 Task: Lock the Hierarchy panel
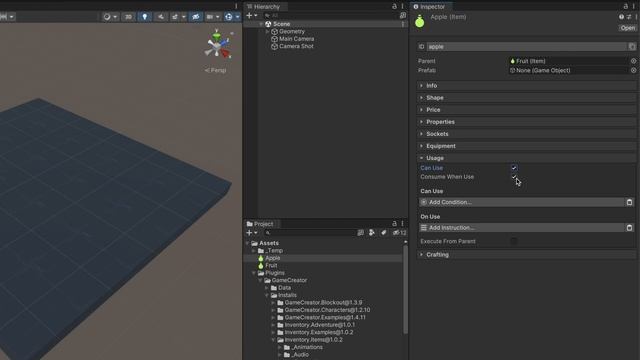point(394,6)
